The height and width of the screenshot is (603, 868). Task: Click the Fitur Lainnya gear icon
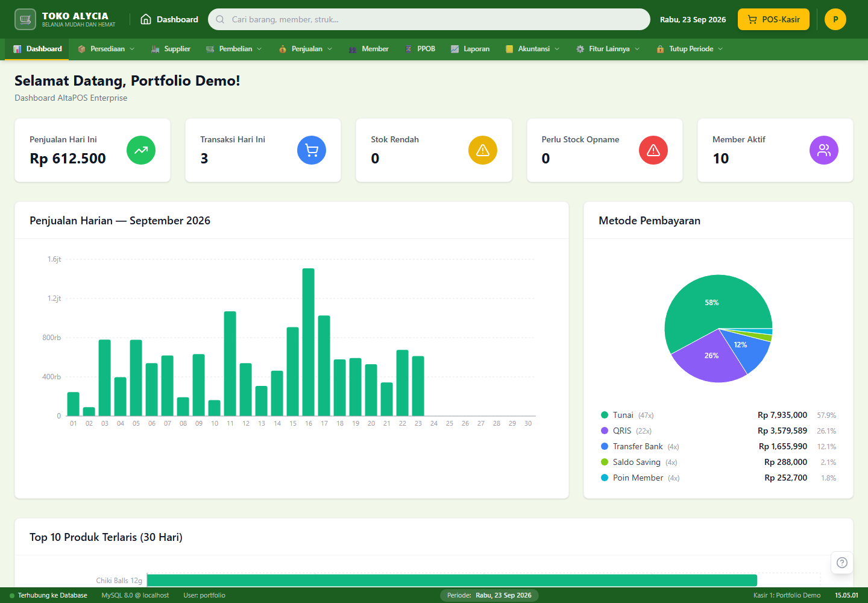click(x=580, y=49)
